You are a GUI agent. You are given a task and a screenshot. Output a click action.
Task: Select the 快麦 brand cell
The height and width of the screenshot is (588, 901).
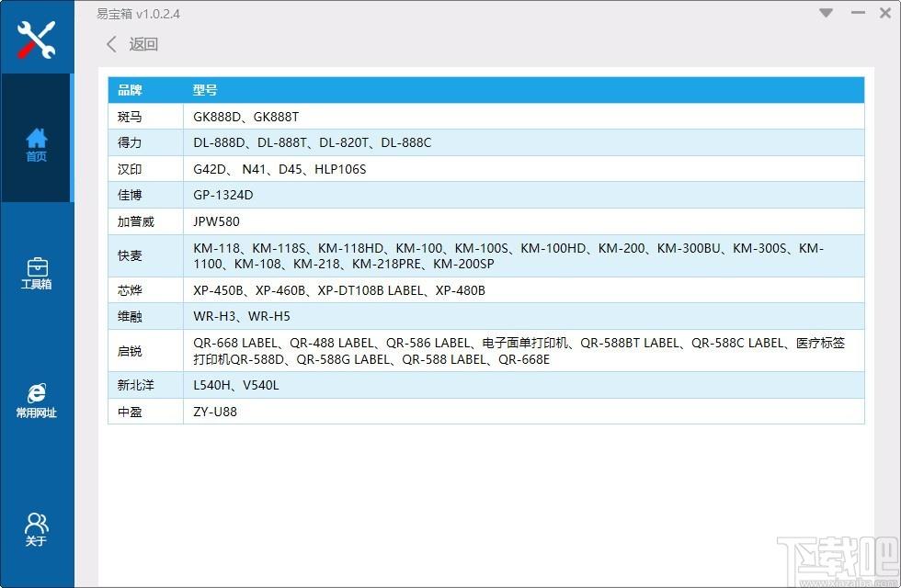click(x=146, y=256)
